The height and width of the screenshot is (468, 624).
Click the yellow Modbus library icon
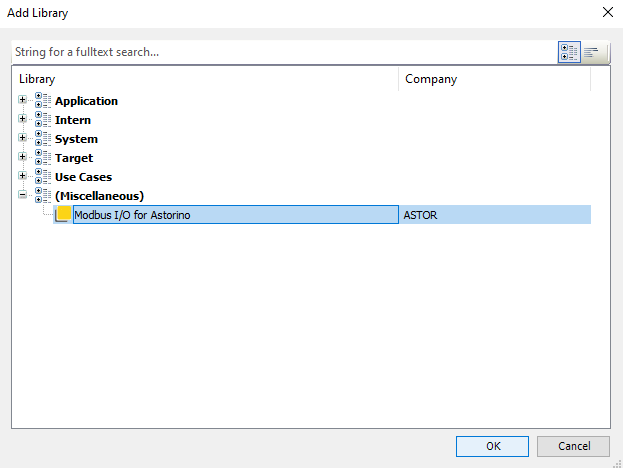[x=63, y=214]
